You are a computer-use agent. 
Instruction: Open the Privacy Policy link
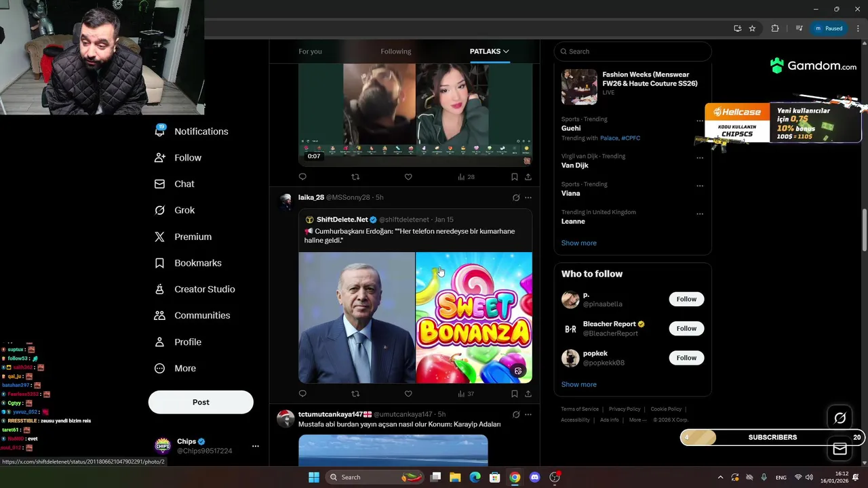click(625, 409)
